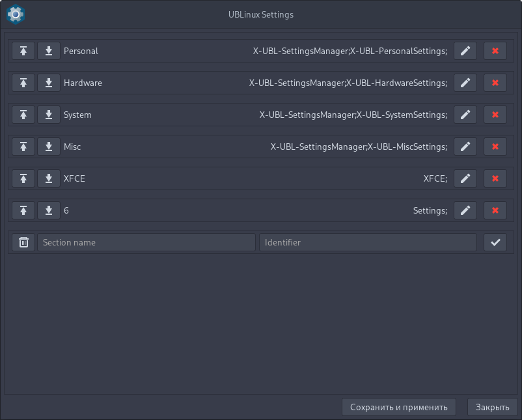Image resolution: width=522 pixels, height=420 pixels.
Task: Click the Закрыть button
Action: click(492, 407)
